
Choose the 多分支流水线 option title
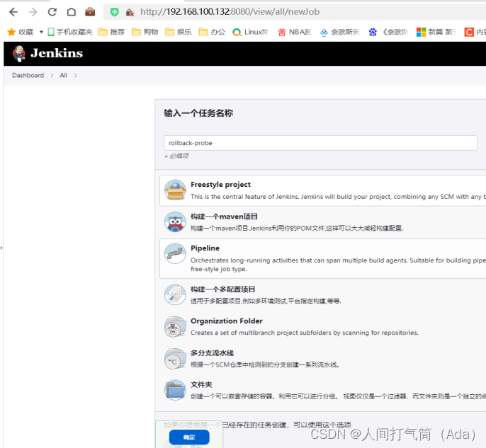pos(213,353)
